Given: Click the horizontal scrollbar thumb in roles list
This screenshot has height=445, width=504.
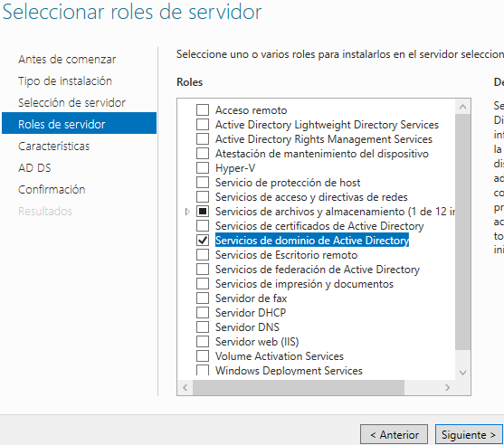Looking at the screenshot, I should 299,387.
